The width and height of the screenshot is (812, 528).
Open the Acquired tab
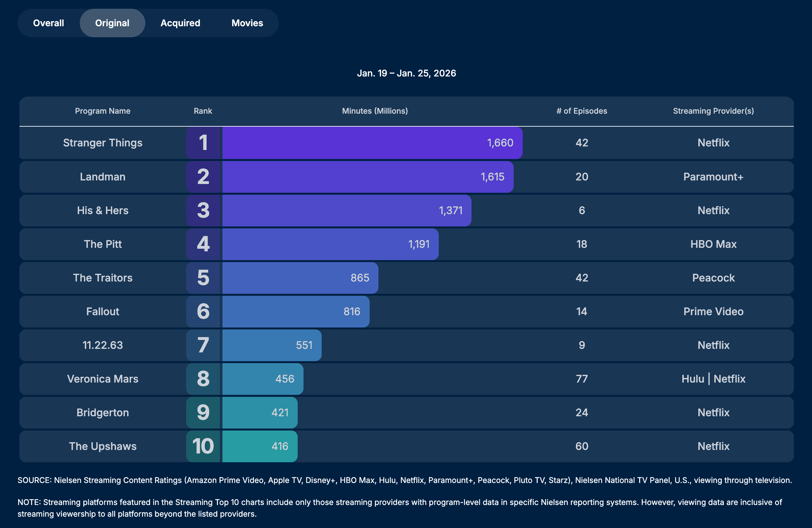(x=180, y=23)
